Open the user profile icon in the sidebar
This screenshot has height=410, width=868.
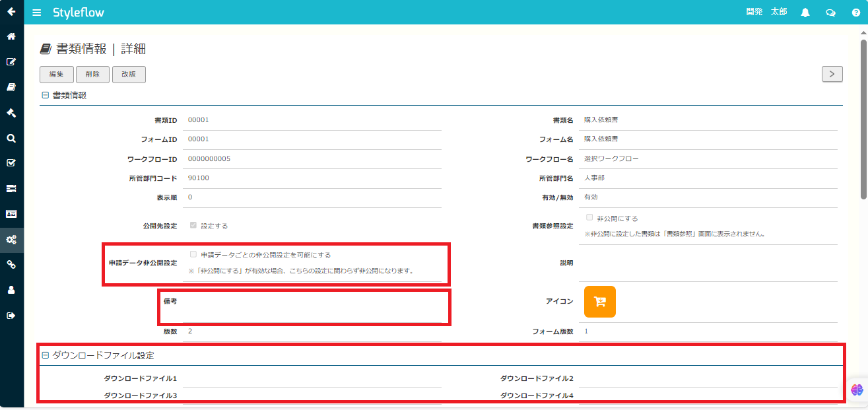tap(11, 290)
